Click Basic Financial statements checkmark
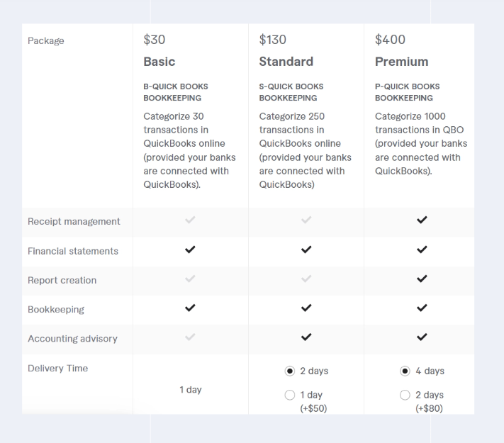The width and height of the screenshot is (504, 443). [x=190, y=249]
